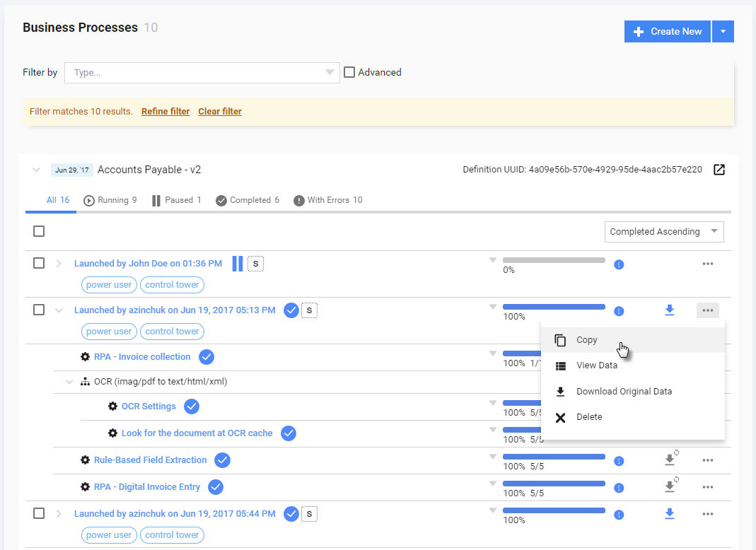Open the Completed Ascending sort dropdown
This screenshot has width=756, height=550.
664,232
